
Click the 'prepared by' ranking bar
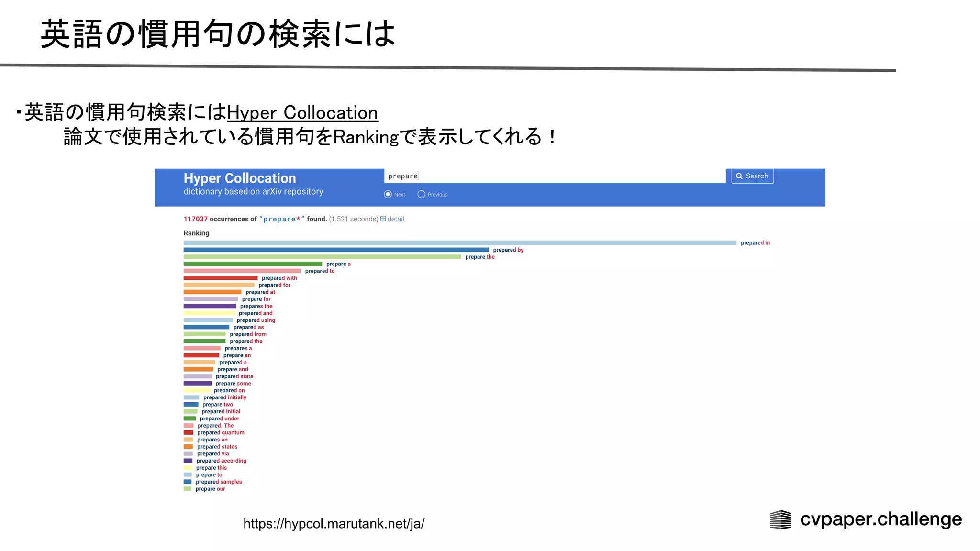tap(336, 250)
